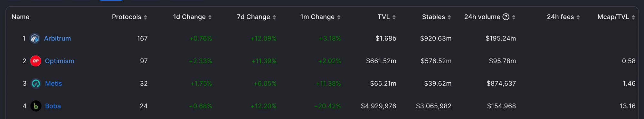Open the Arbitrum chain link
644x119 pixels.
coord(57,39)
